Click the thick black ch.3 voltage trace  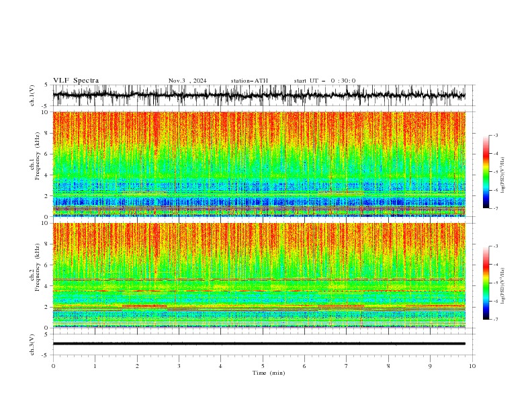tap(259, 344)
